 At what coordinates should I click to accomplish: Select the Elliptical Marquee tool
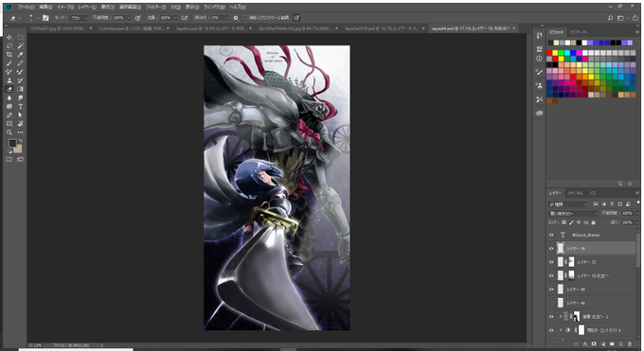20,37
